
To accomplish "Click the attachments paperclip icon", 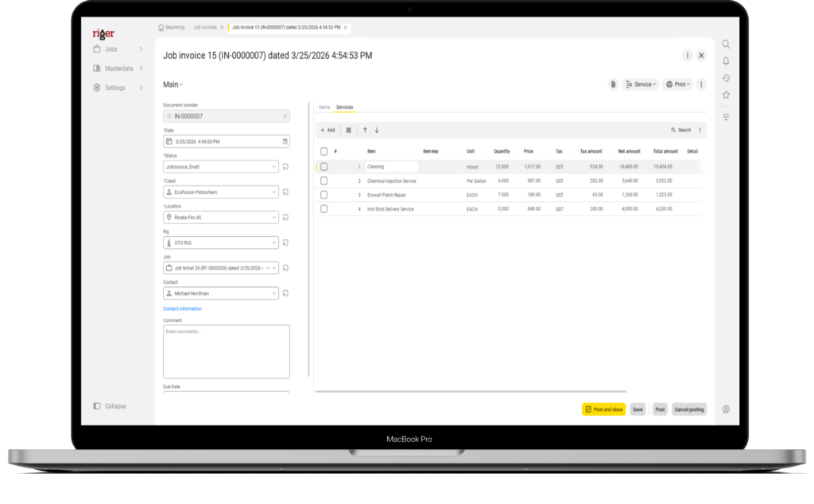I will coord(613,84).
